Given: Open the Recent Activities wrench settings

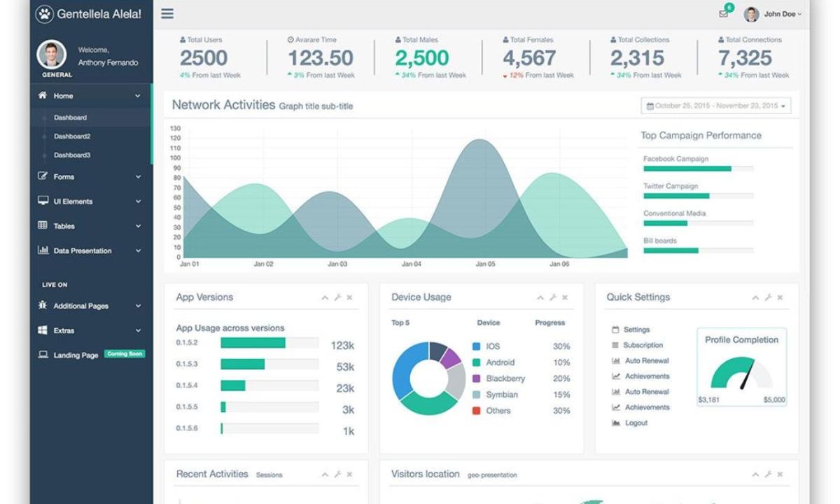Looking at the screenshot, I should tap(337, 475).
